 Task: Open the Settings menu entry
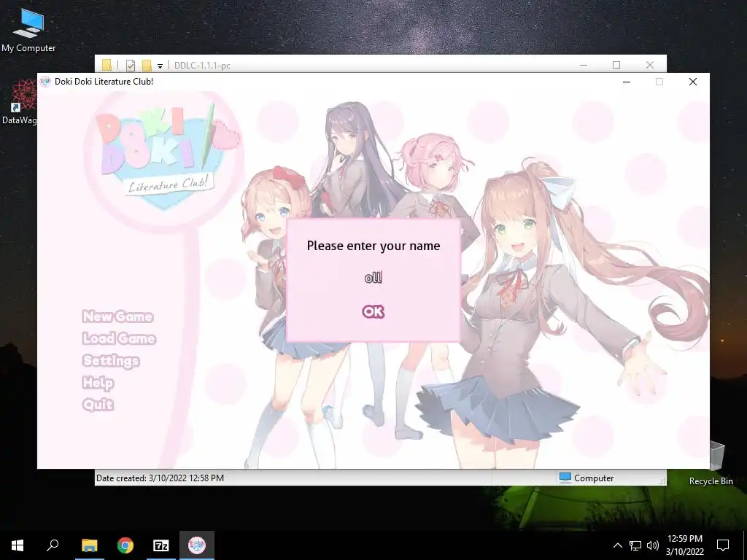111,360
